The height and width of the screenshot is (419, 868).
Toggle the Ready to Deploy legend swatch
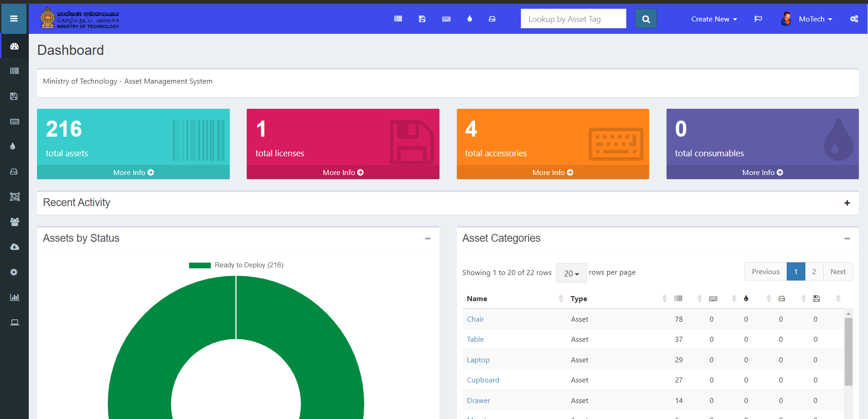click(200, 265)
